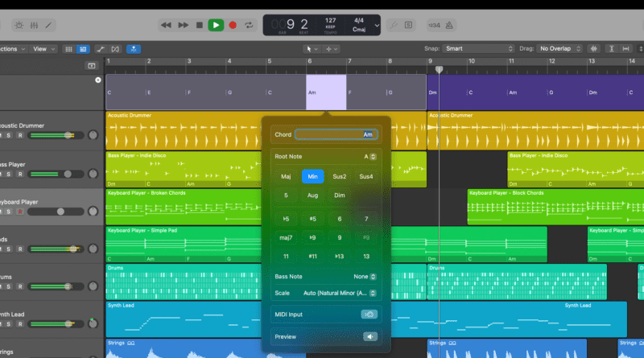Toggle MIDI Input in chord popup
This screenshot has height=358, width=644.
[x=369, y=314]
